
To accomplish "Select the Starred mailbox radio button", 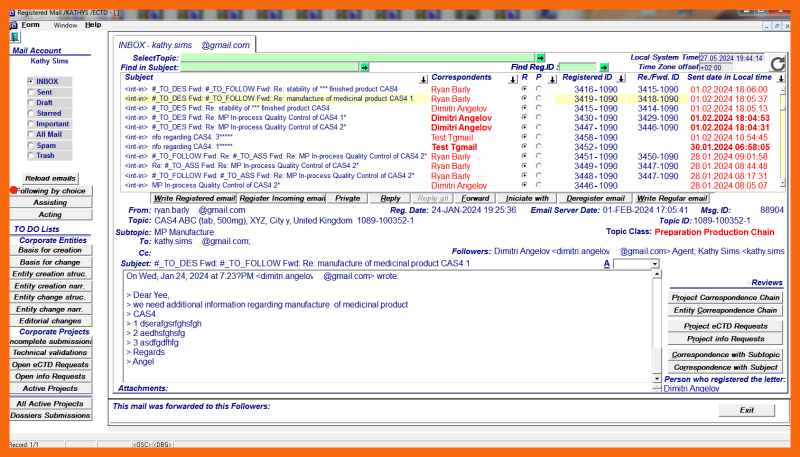I will click(31, 113).
